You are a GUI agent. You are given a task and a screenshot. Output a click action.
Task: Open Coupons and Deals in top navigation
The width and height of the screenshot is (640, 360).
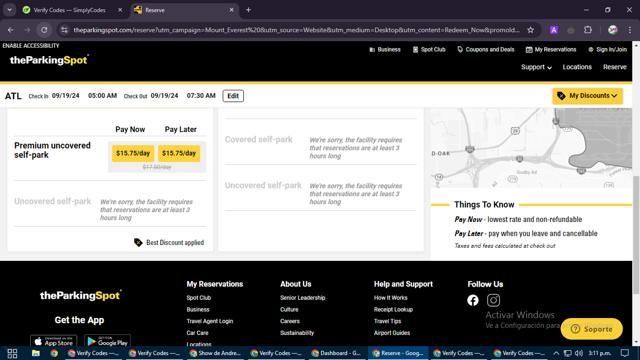[x=486, y=49]
